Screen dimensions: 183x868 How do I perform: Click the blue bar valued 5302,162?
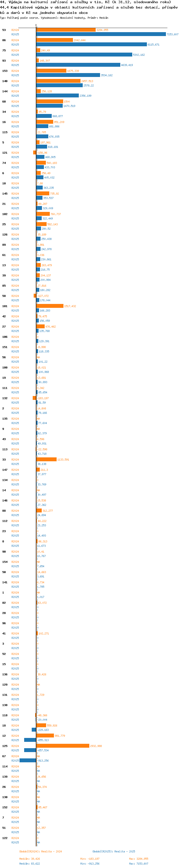point(84,55)
